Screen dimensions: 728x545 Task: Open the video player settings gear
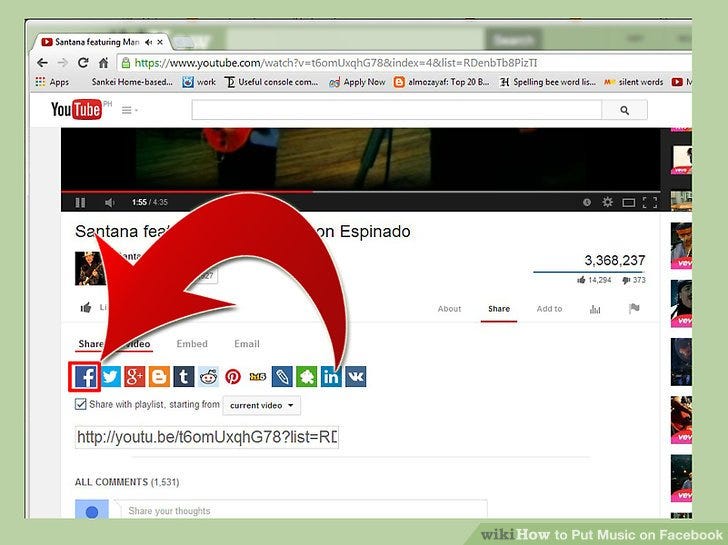click(x=607, y=202)
